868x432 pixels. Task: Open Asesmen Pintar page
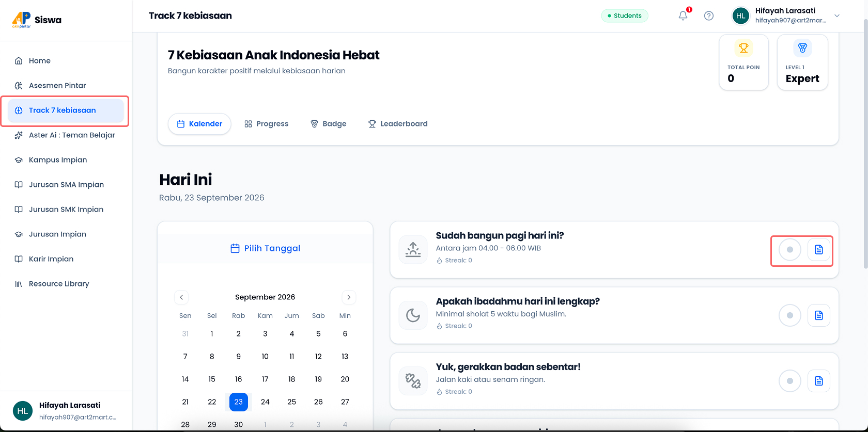pyautogui.click(x=66, y=86)
